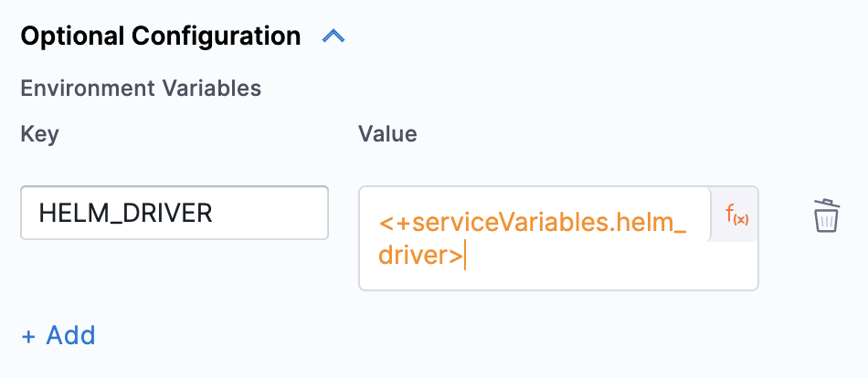Collapse the Optional Configuration chevron
The image size is (868, 378).
(x=333, y=37)
